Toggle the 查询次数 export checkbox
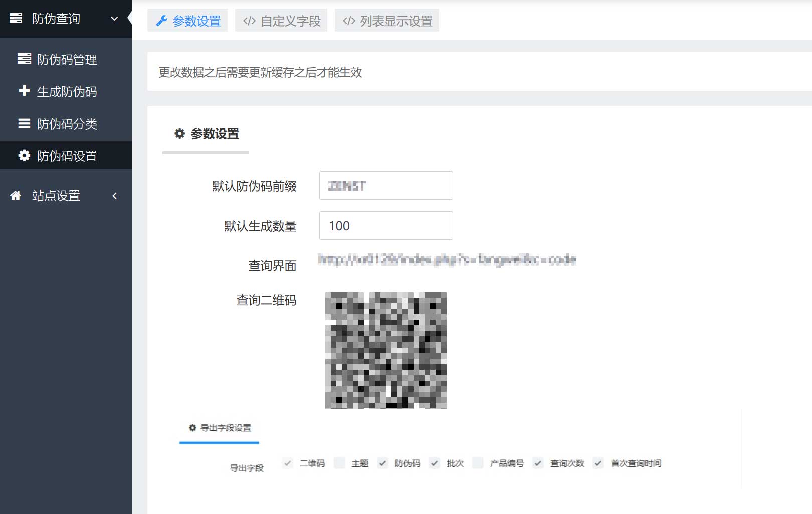 pyautogui.click(x=538, y=463)
